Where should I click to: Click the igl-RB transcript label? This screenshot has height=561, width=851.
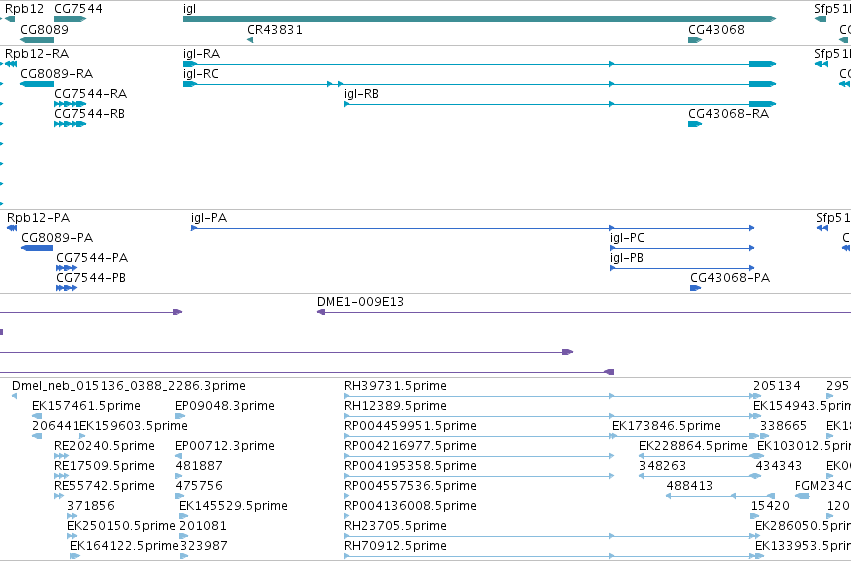361,94
